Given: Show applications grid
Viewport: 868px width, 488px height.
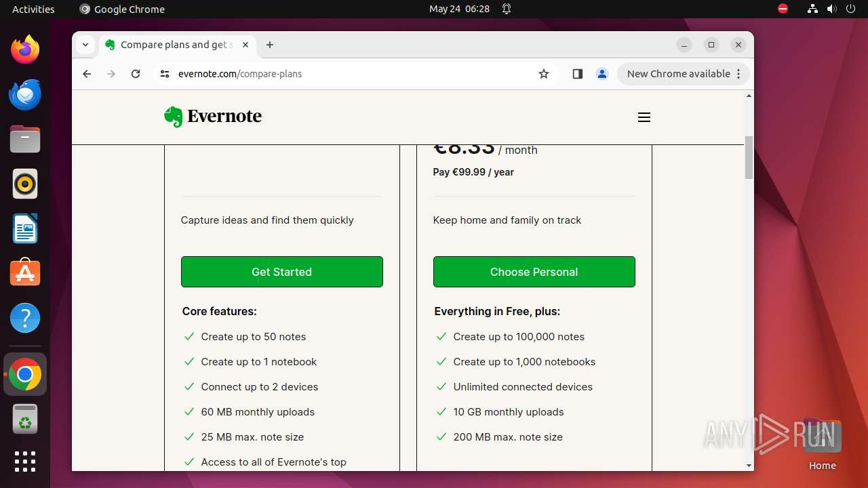Looking at the screenshot, I should coord(25,462).
